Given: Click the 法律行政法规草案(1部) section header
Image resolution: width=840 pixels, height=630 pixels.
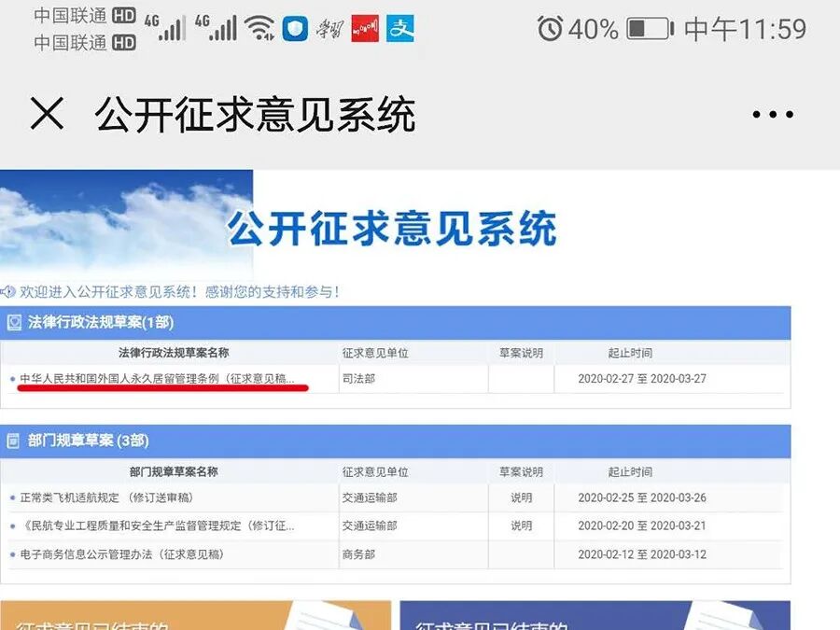Looking at the screenshot, I should click(x=396, y=323).
